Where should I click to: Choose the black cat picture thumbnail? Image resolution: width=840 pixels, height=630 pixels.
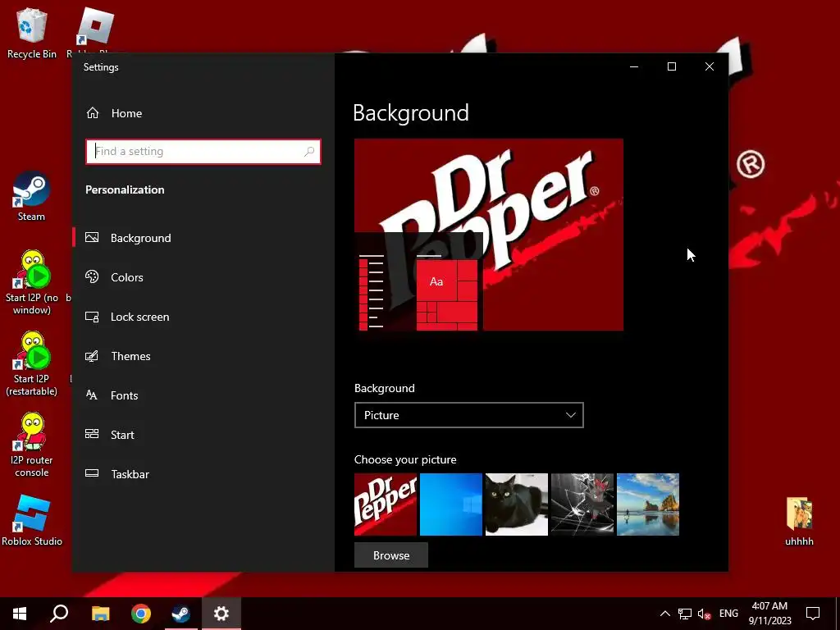point(517,504)
